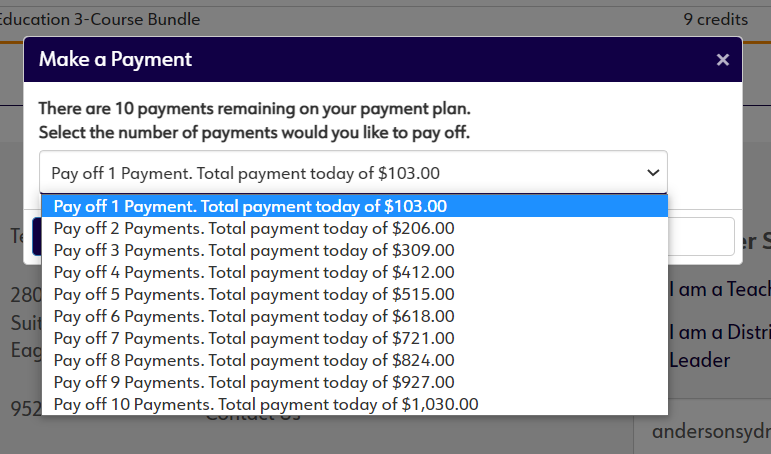771x454 pixels.
Task: Select the 'I am a Teacher' option
Action: click(719, 290)
